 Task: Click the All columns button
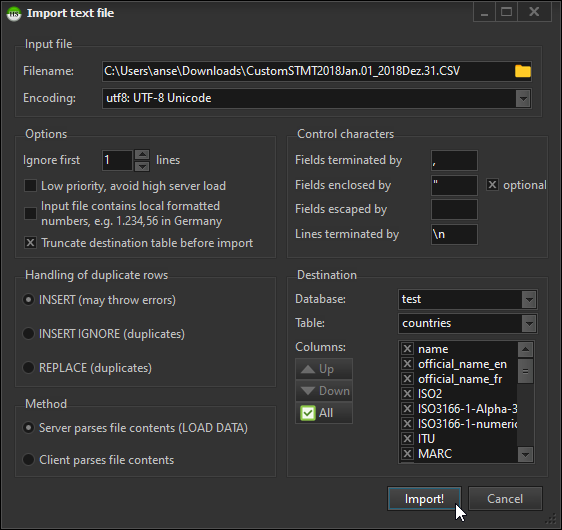tap(324, 413)
